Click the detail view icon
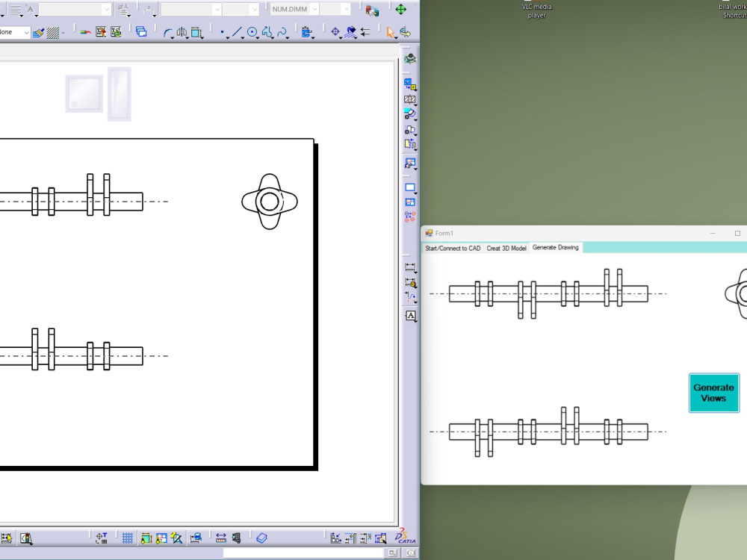This screenshot has width=747, height=560. [x=409, y=113]
